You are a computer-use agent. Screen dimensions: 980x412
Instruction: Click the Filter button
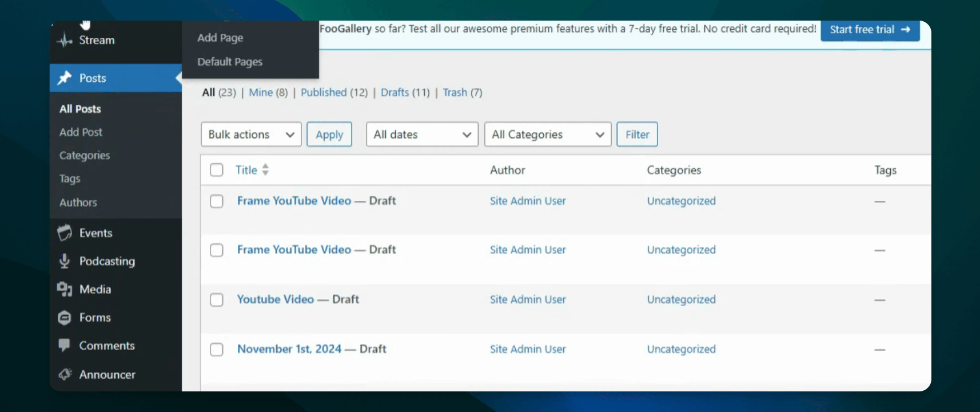point(637,134)
